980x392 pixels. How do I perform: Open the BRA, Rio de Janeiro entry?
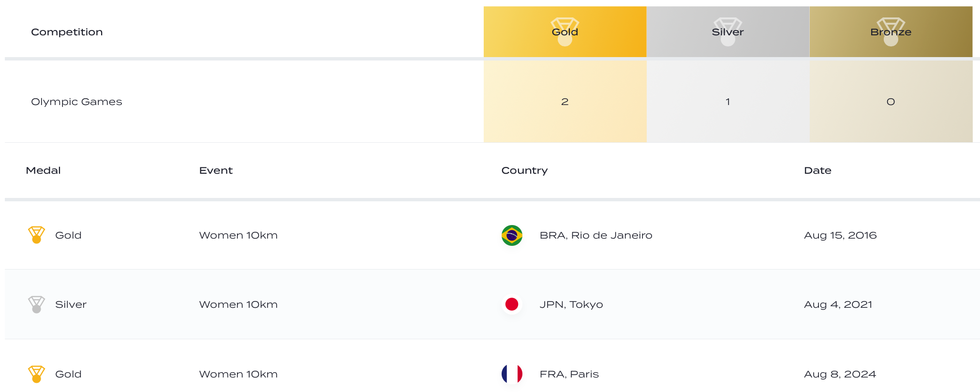[x=596, y=235]
